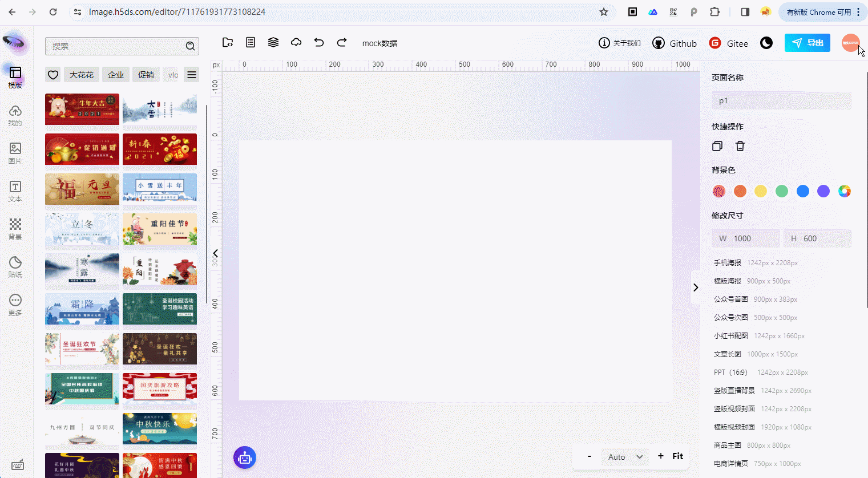Select the 促销 tag
The height and width of the screenshot is (478, 868).
coord(146,75)
